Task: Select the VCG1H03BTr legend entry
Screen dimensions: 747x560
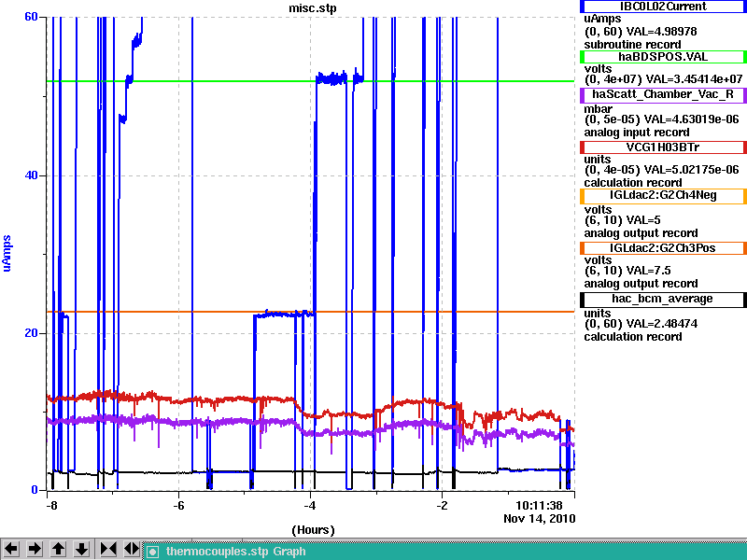Action: pyautogui.click(x=663, y=147)
